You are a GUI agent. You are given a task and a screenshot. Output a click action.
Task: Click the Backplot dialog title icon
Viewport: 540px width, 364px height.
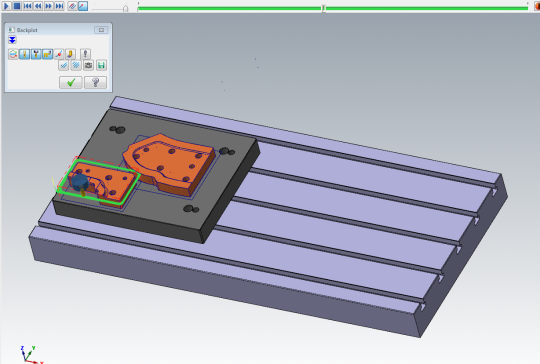(11, 30)
